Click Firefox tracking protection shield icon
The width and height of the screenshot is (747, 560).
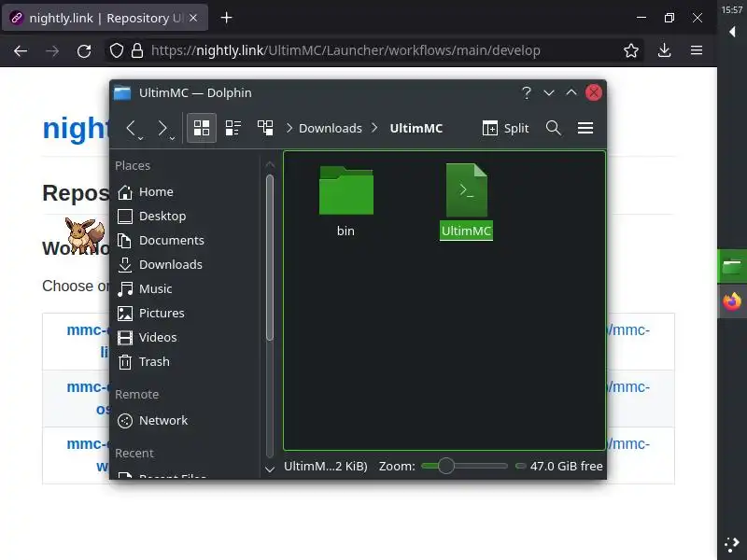point(116,50)
